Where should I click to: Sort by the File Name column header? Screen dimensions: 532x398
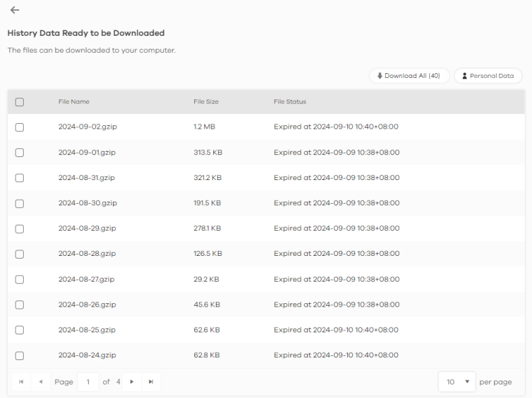coord(74,102)
